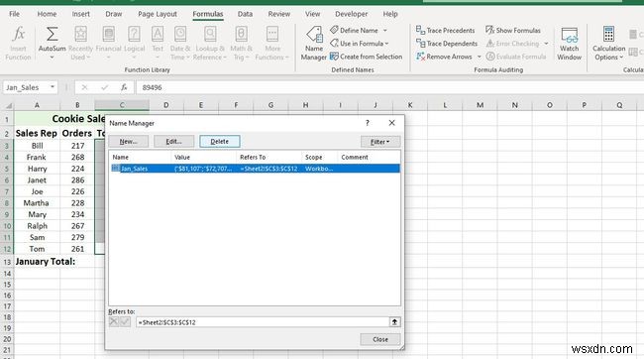This screenshot has height=359, width=644.
Task: Click Evaluate Formula
Action: coord(516,57)
